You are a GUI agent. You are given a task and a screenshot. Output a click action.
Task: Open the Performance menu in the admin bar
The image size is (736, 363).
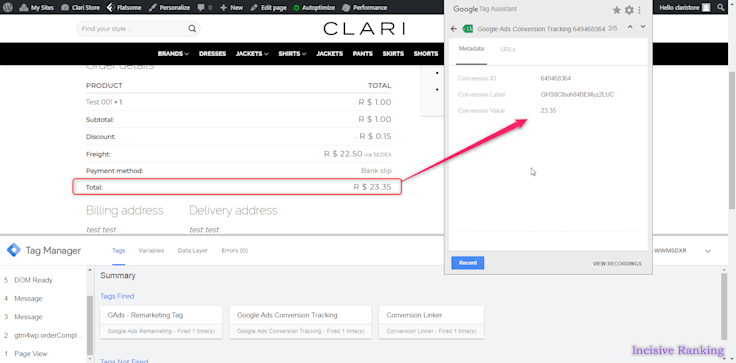(x=365, y=8)
